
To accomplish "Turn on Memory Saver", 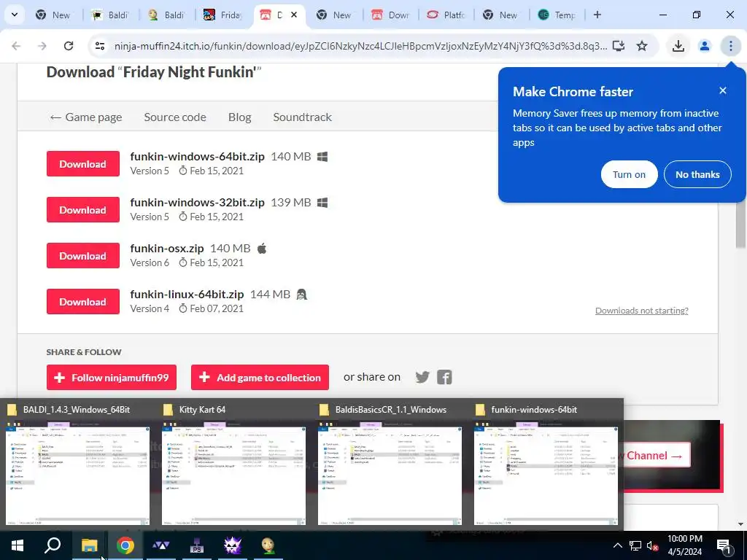I will coord(629,174).
